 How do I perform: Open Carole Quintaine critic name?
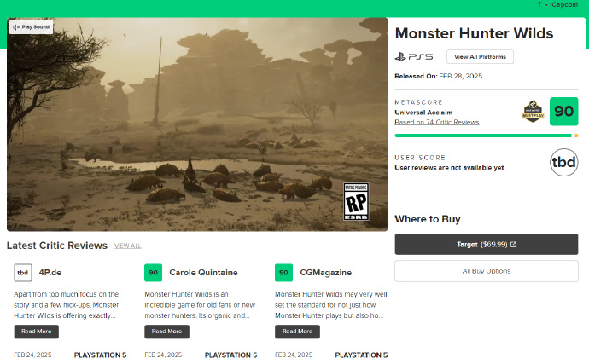click(203, 273)
